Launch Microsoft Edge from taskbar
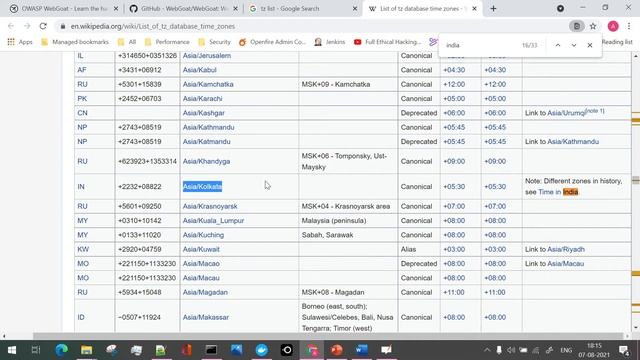 [62, 350]
